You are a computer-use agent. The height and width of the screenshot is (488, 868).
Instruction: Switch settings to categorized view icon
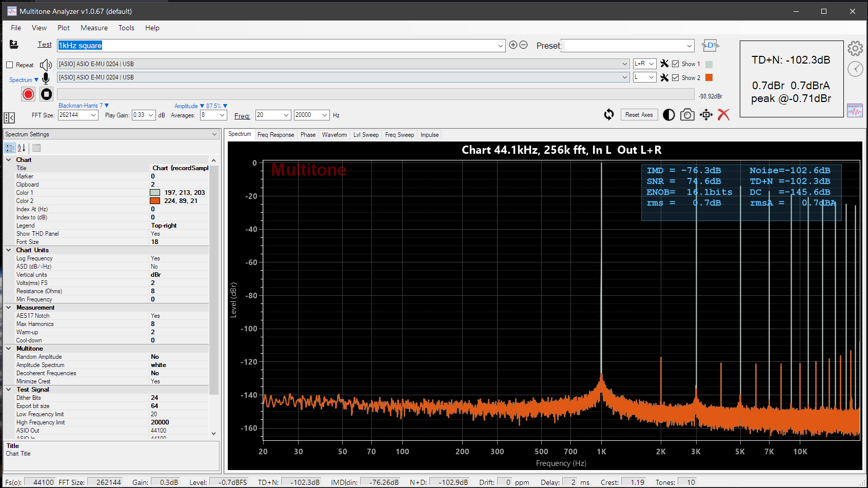(10, 148)
